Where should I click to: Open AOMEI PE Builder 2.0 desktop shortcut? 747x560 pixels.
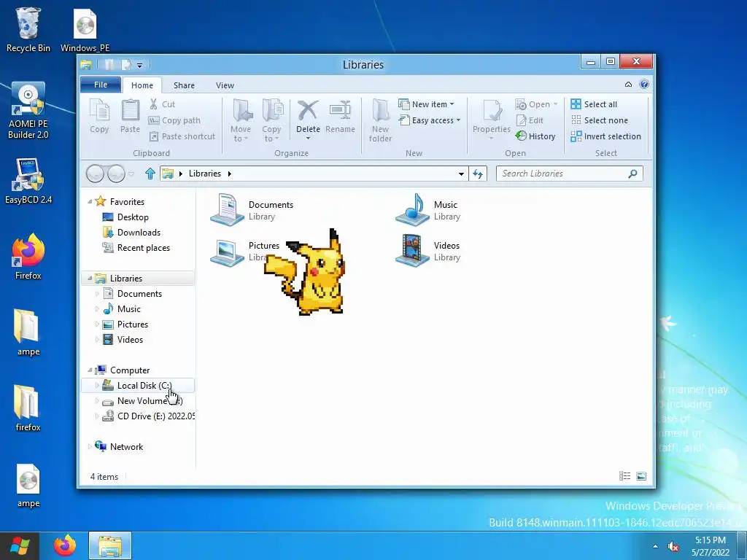(28, 111)
